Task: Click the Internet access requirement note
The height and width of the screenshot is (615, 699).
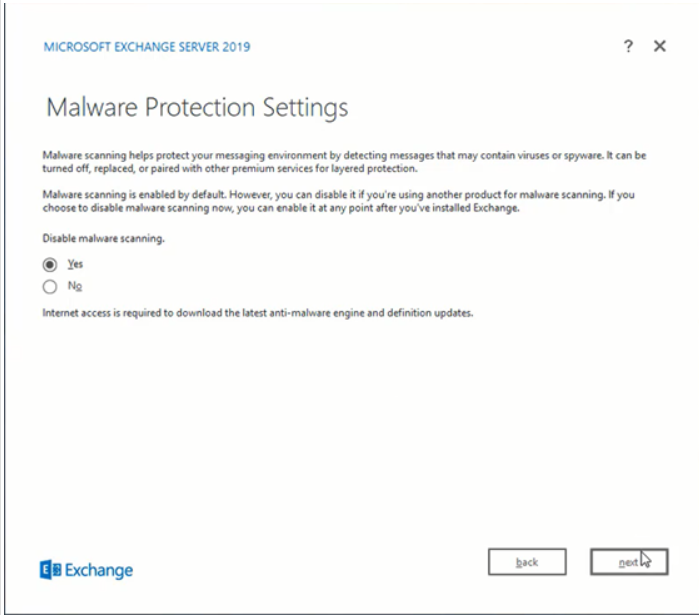Action: click(257, 313)
